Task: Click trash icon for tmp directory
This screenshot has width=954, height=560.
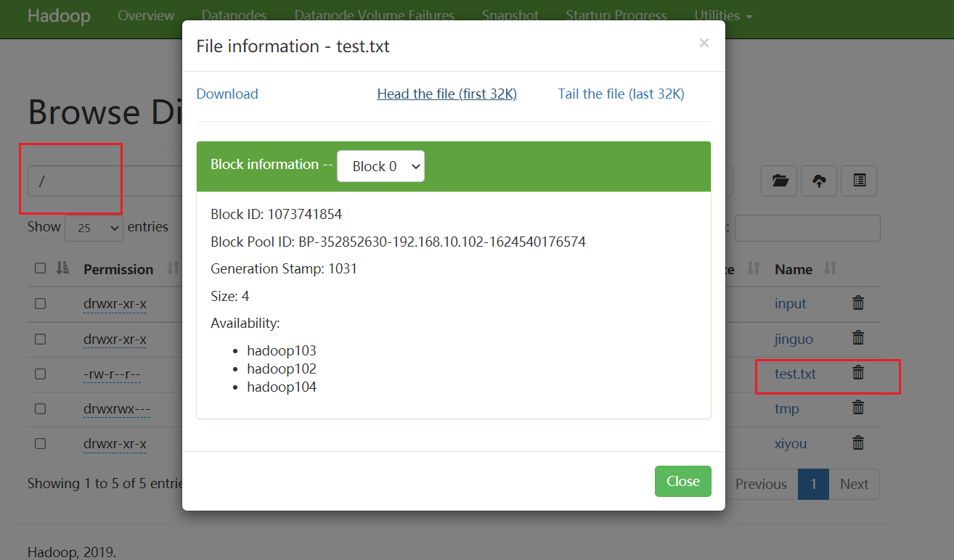Action: click(858, 408)
